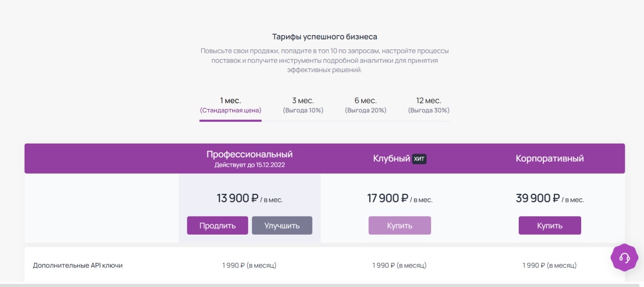Click the Профессиональный plan header
The height and width of the screenshot is (287, 644).
tap(249, 154)
